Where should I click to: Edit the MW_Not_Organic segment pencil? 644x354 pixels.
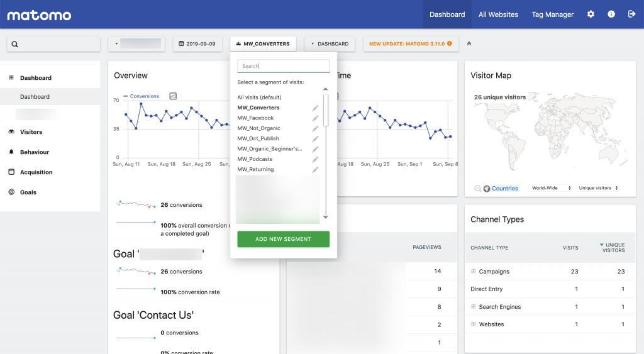[x=315, y=128]
